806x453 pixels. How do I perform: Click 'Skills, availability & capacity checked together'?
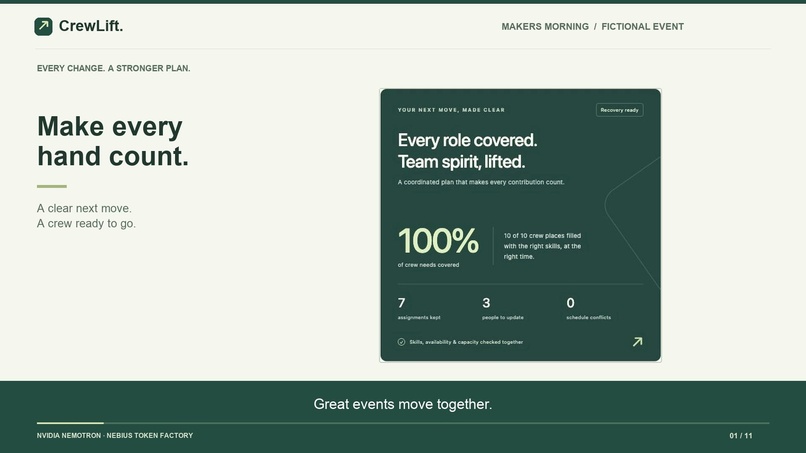click(x=466, y=342)
